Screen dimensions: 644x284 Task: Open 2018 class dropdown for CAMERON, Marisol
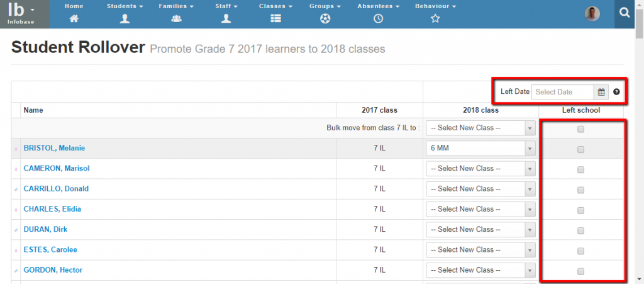481,169
